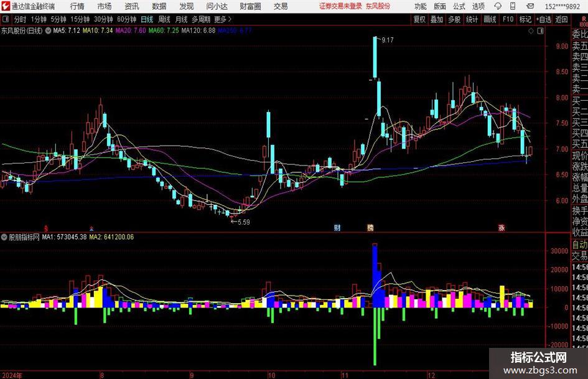
Task: Open the mail envelope icon
Action: click(530, 6)
